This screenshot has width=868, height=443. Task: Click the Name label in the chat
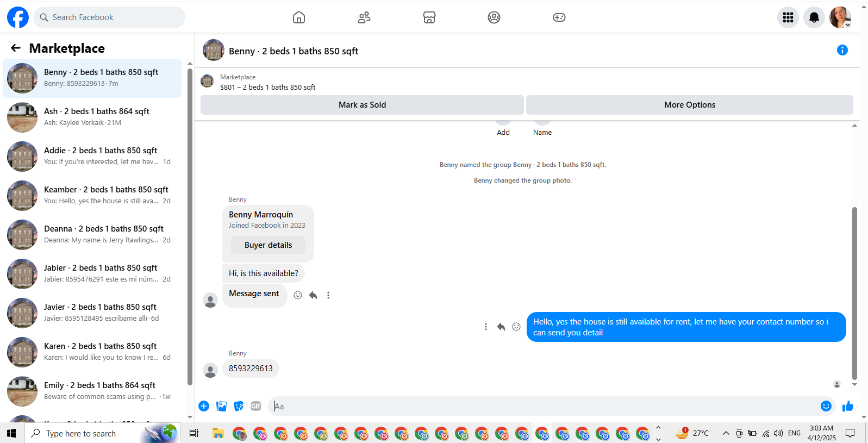click(x=542, y=133)
